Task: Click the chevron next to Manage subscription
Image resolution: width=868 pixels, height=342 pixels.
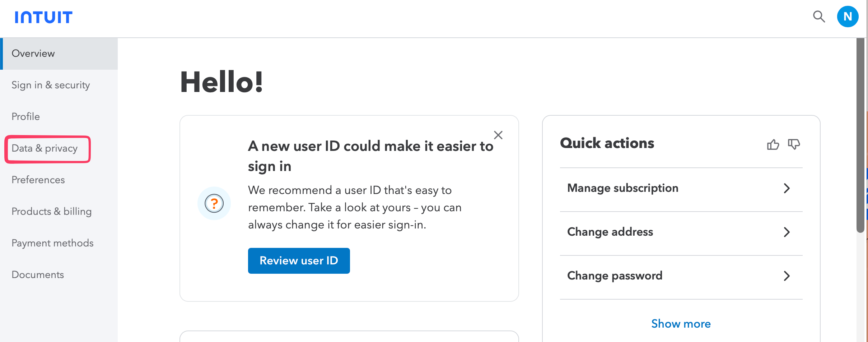Action: tap(787, 188)
